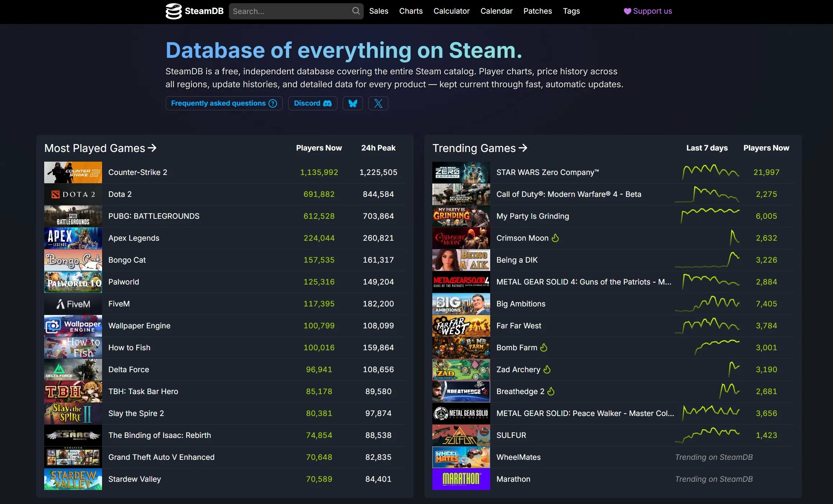Open the SULFUR game thumbnail
This screenshot has width=833, height=504.
click(461, 435)
